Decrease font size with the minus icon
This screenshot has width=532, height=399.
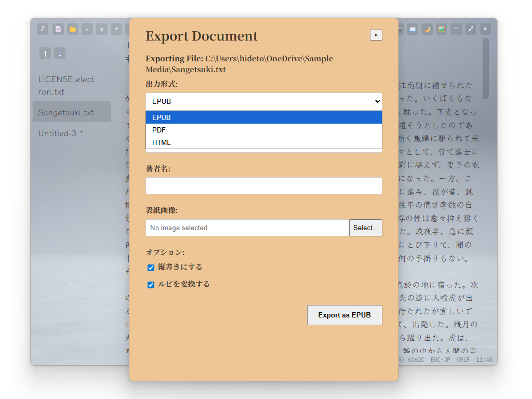(87, 29)
